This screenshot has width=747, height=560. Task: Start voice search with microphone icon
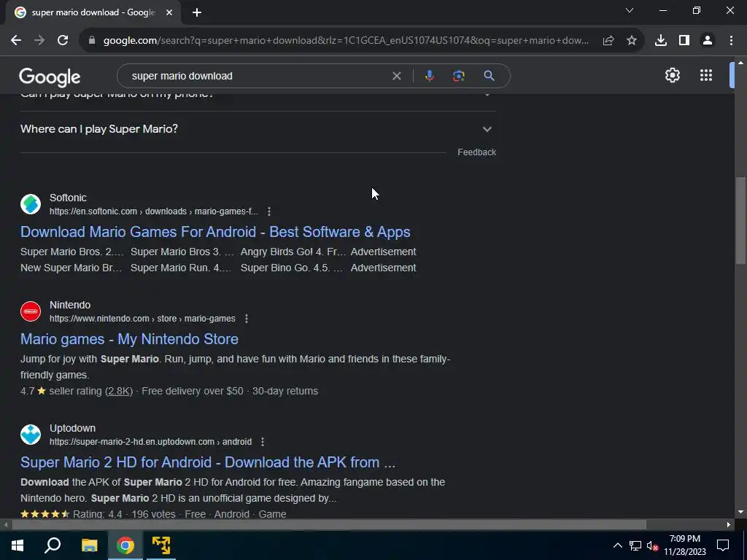429,76
